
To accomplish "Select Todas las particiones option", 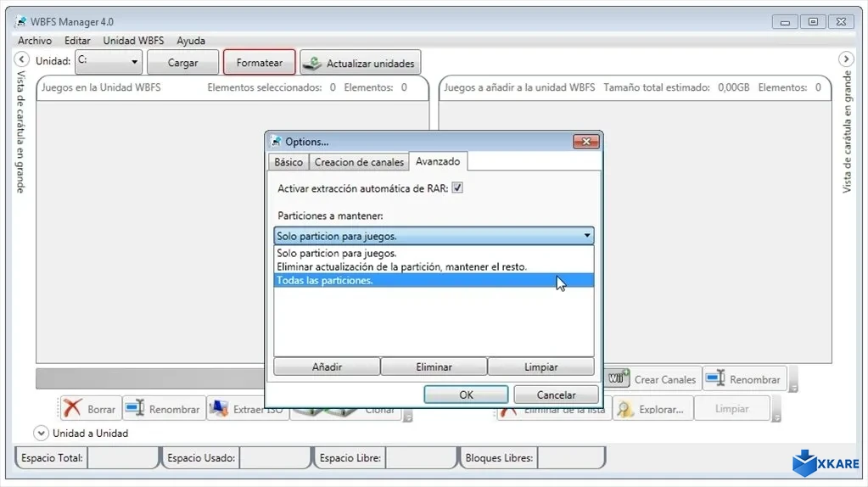I will pyautogui.click(x=434, y=280).
